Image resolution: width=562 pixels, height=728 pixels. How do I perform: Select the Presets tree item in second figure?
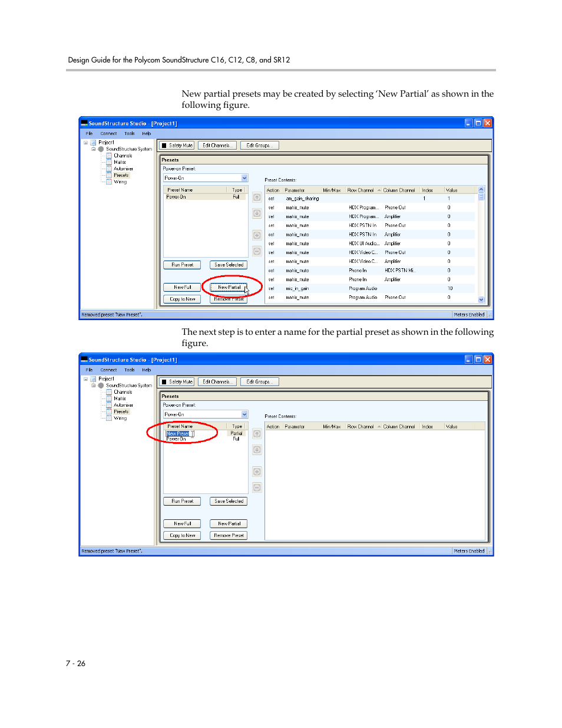[x=121, y=411]
